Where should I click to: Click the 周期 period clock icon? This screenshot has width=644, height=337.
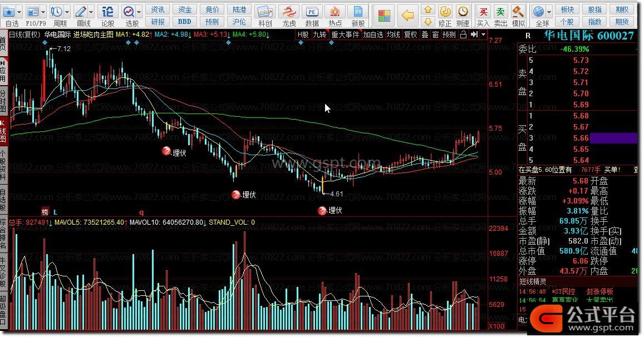pos(57,12)
